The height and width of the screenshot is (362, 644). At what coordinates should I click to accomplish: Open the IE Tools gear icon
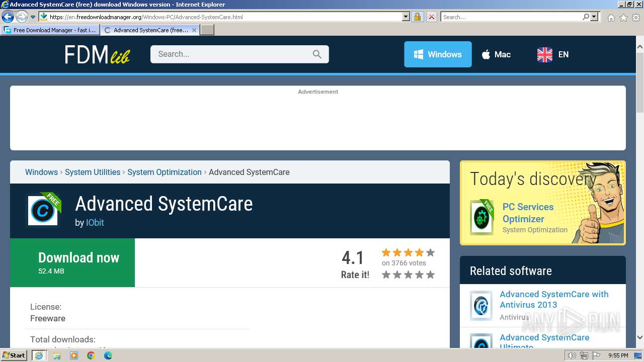[x=636, y=18]
